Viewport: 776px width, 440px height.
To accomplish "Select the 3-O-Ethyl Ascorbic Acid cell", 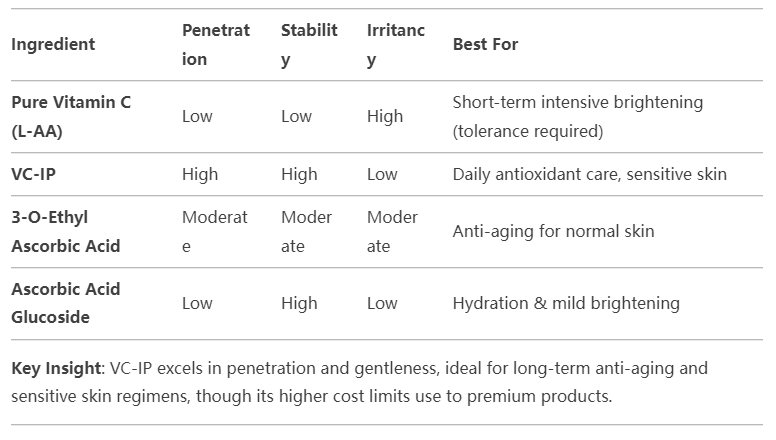I will [66, 232].
